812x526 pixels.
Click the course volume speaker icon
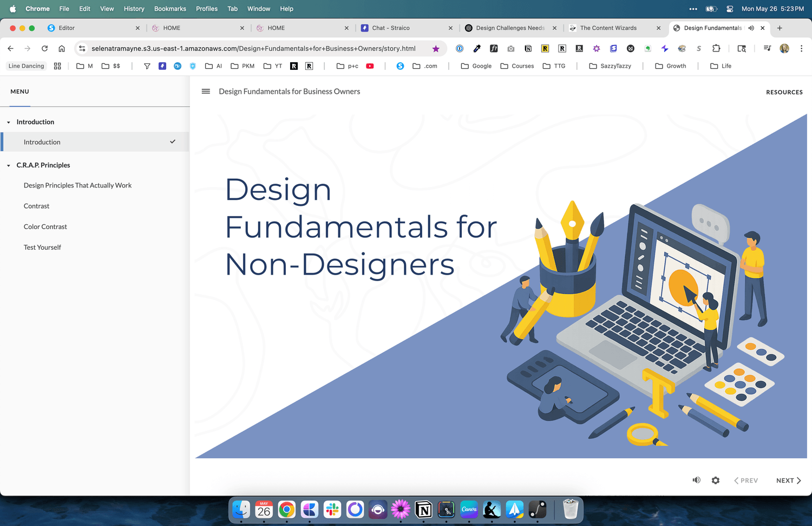696,480
